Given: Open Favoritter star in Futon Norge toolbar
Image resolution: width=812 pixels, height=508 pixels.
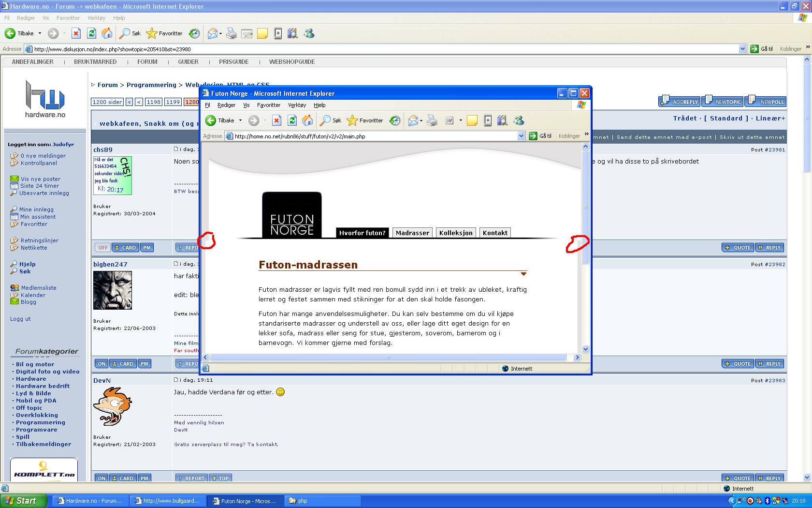Looking at the screenshot, I should pos(365,120).
